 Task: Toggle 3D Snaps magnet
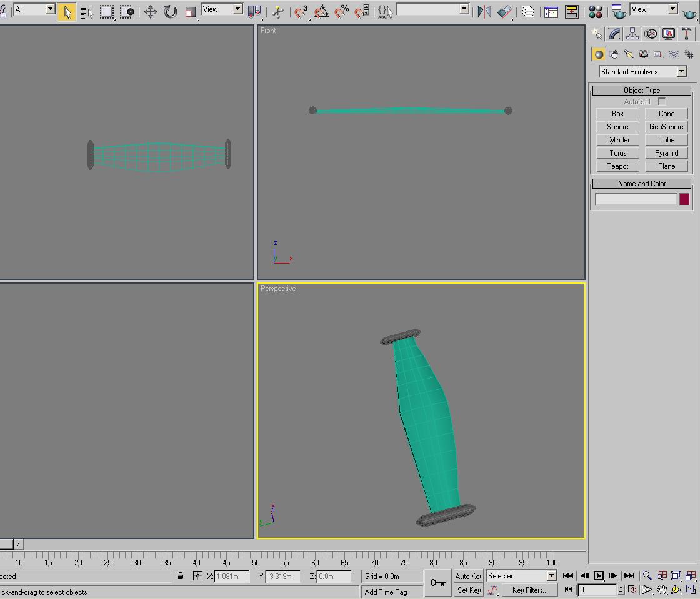(301, 12)
